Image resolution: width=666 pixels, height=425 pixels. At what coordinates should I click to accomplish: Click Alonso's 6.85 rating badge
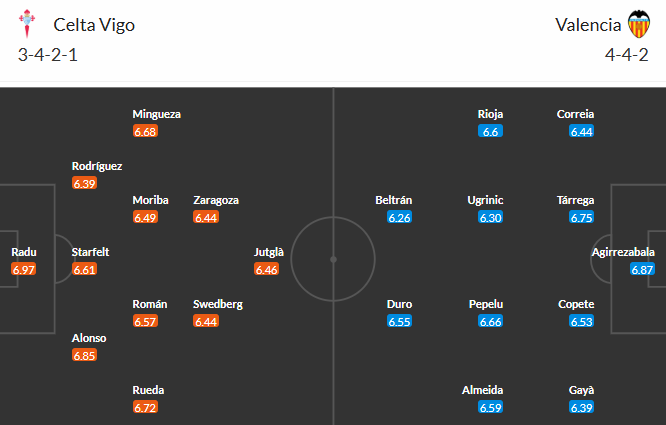click(x=85, y=356)
